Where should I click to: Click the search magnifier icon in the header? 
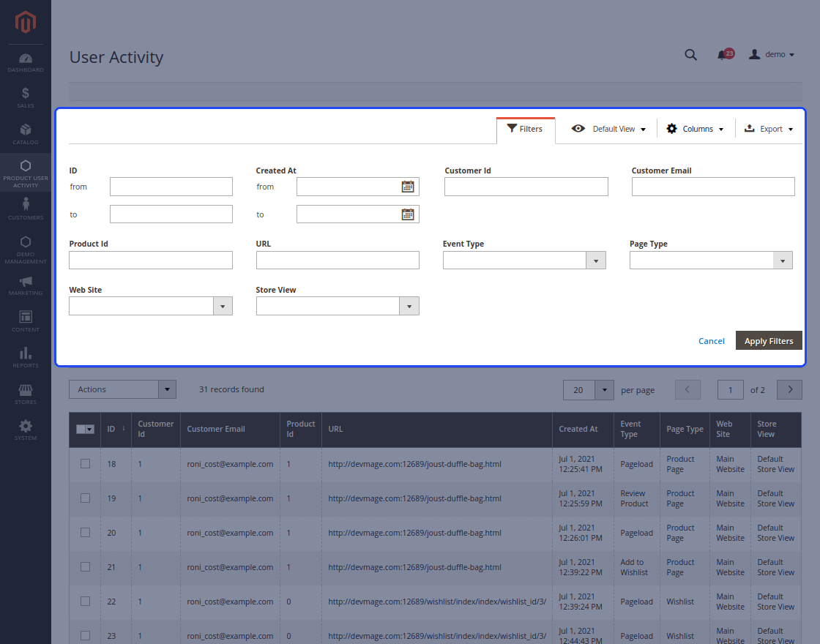[691, 55]
